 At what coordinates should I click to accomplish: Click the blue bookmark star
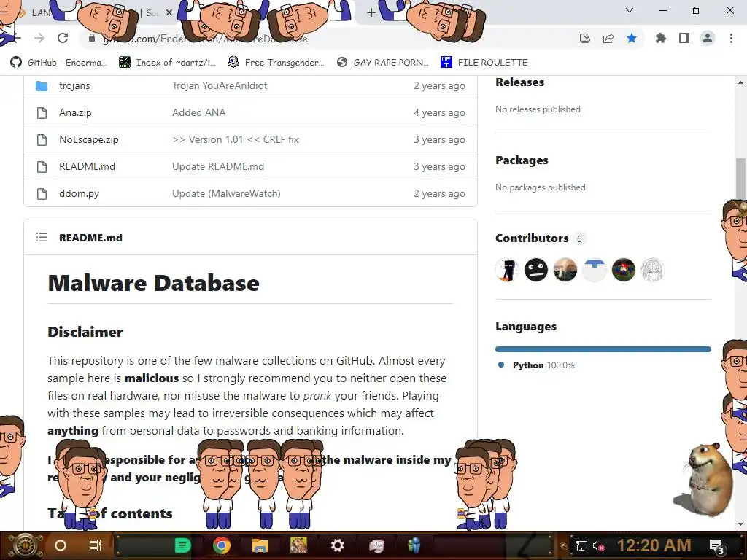click(632, 38)
